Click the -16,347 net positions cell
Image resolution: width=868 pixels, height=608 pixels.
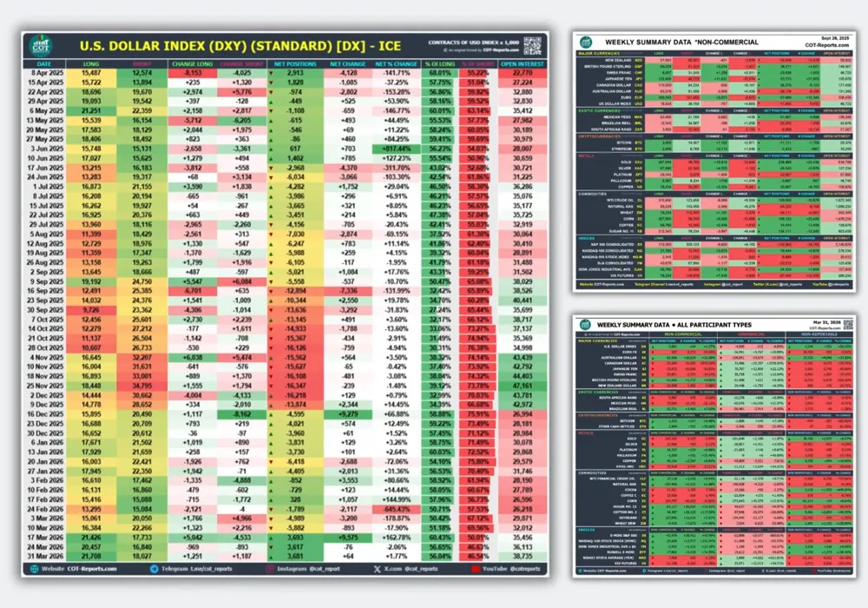tap(295, 386)
